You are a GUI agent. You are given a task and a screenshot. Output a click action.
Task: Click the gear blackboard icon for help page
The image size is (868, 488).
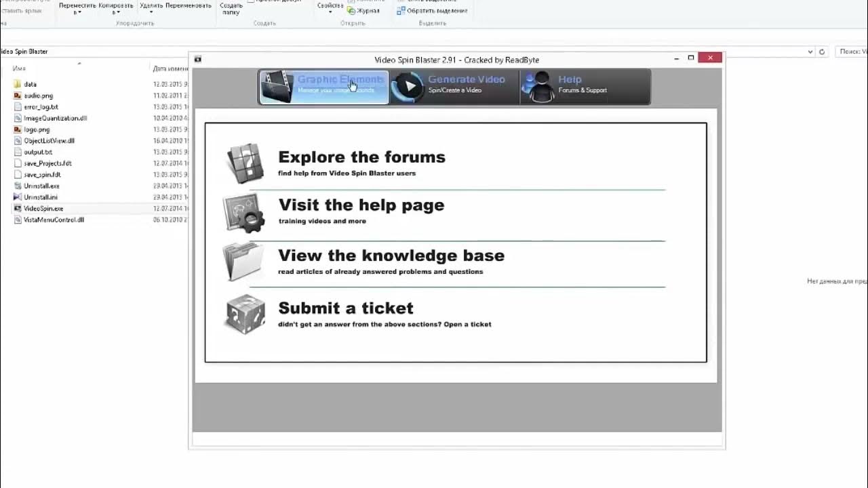coord(243,213)
